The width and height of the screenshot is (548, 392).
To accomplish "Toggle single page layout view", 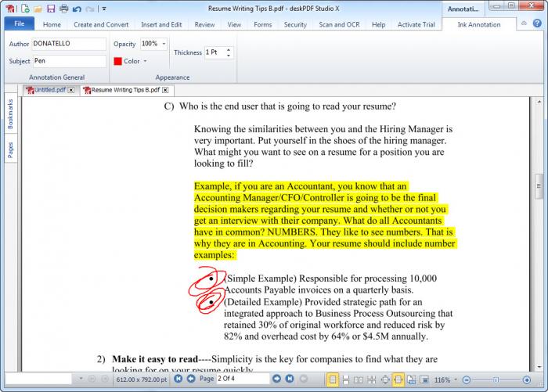I will coord(333,379).
